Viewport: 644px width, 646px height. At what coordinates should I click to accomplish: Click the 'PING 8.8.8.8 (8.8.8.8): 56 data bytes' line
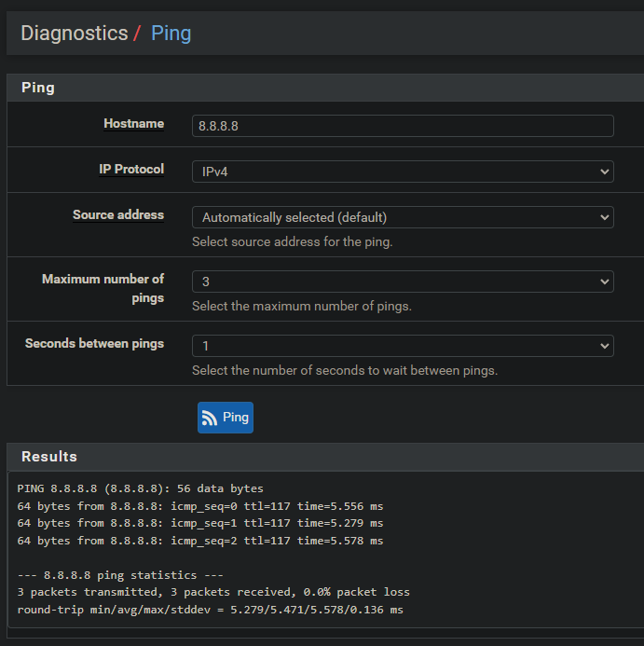tap(140, 488)
